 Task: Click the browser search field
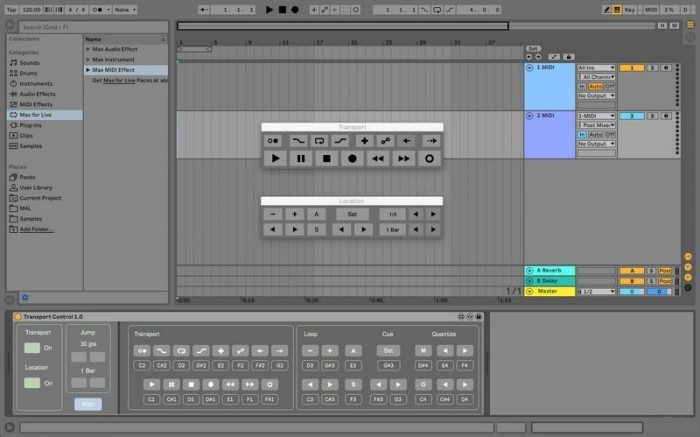[x=90, y=27]
